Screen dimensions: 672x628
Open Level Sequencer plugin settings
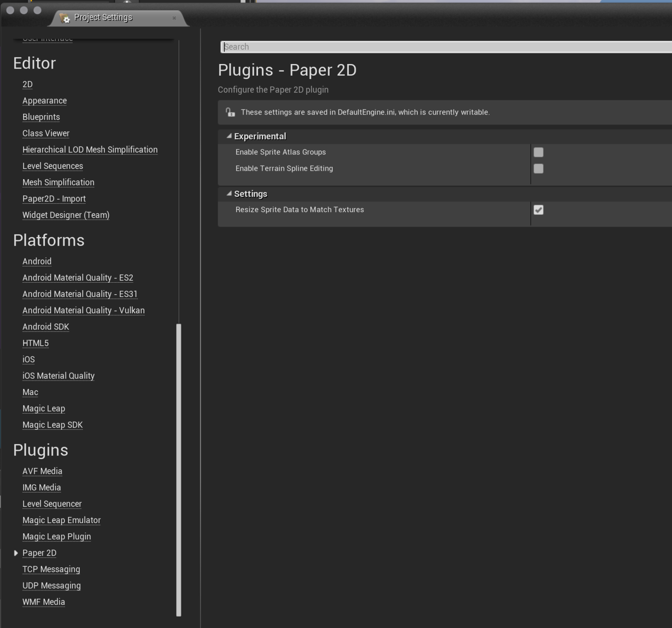click(52, 504)
